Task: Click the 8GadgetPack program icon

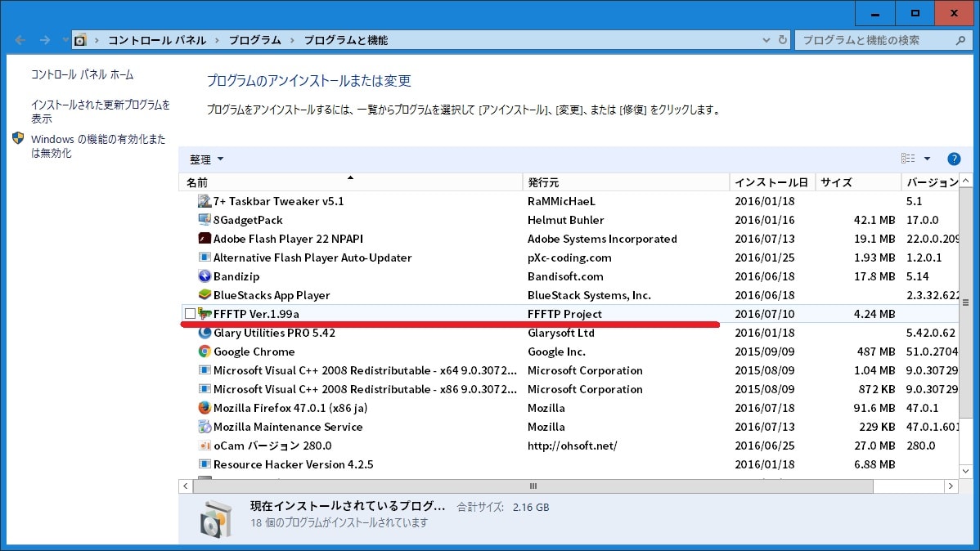Action: (205, 219)
